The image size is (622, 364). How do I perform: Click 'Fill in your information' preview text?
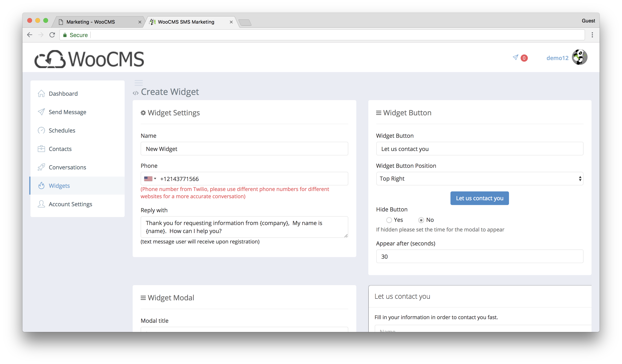click(x=436, y=317)
